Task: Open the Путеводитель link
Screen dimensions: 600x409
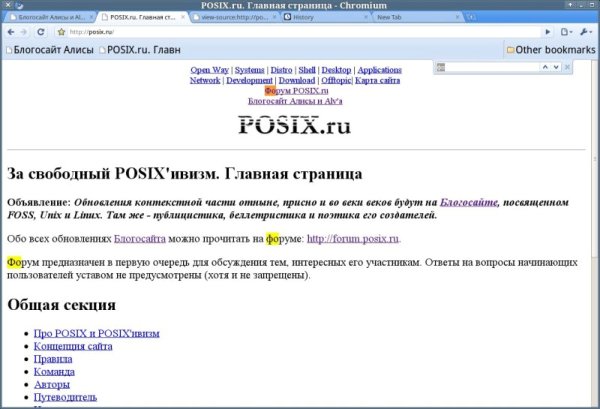Action: (x=65, y=397)
